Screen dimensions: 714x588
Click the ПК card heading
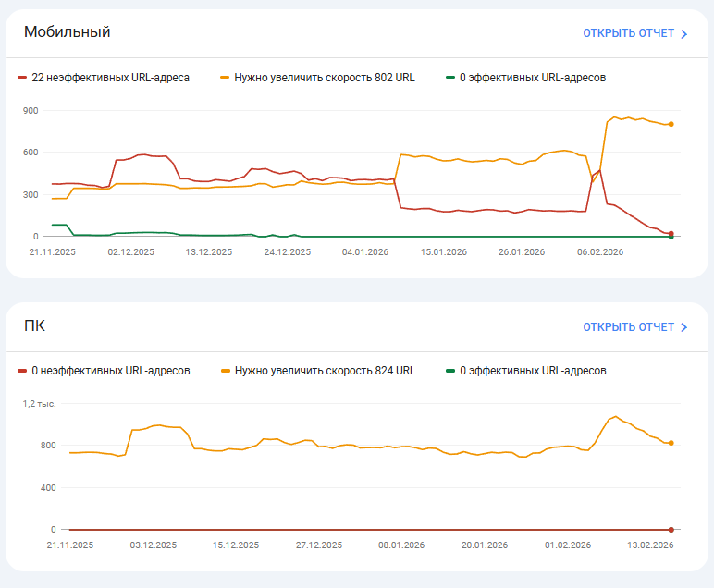[x=35, y=325]
